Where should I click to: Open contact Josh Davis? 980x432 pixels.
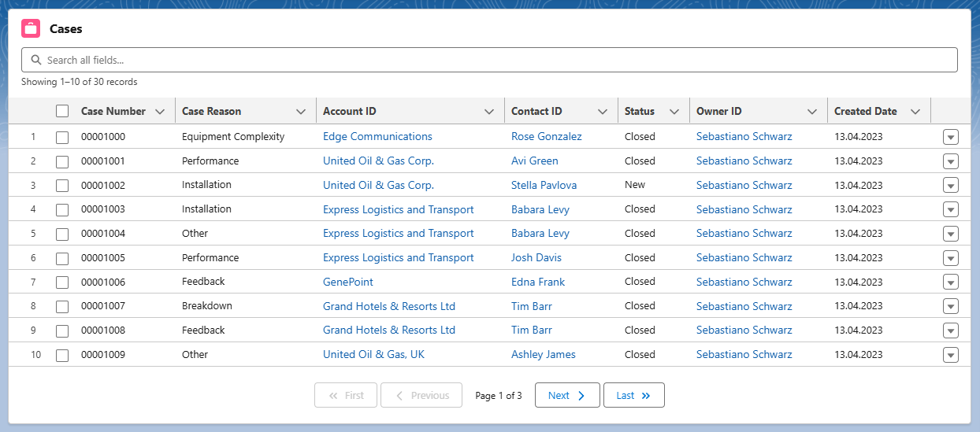[x=536, y=257]
